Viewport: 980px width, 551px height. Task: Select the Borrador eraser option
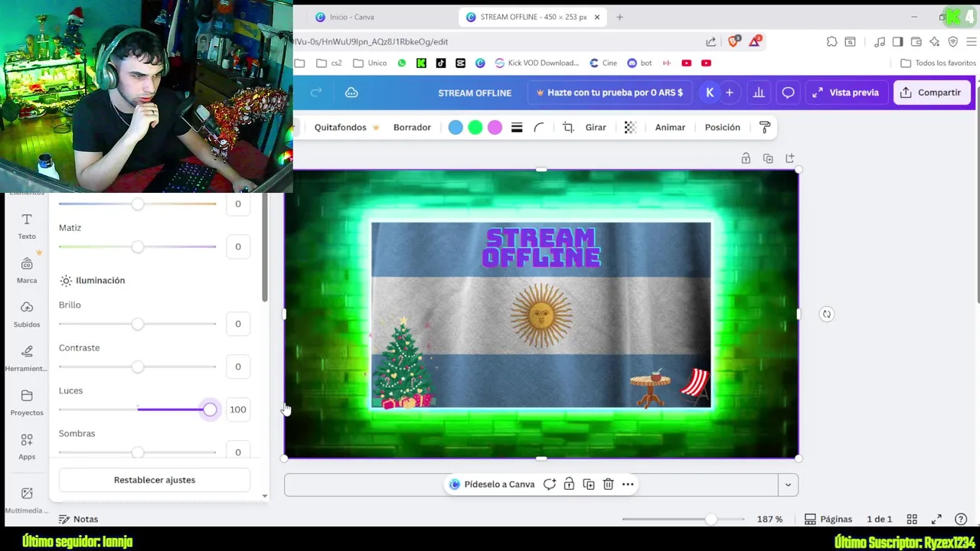(x=412, y=128)
